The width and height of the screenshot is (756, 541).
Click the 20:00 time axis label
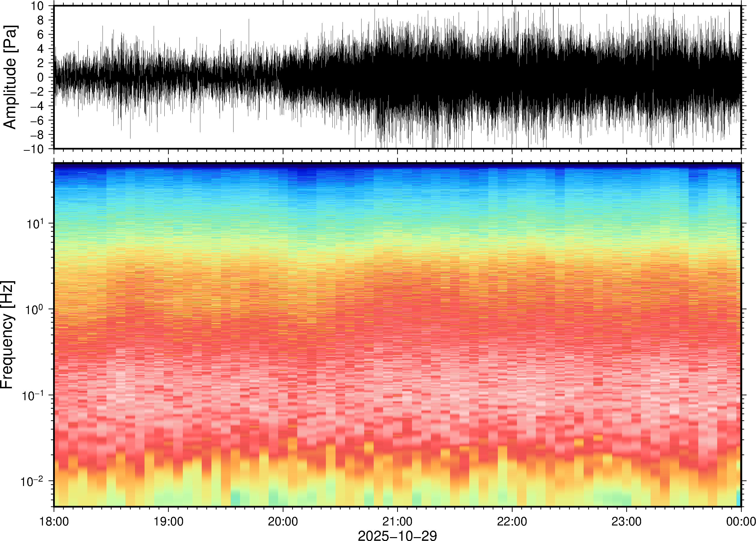[283, 521]
